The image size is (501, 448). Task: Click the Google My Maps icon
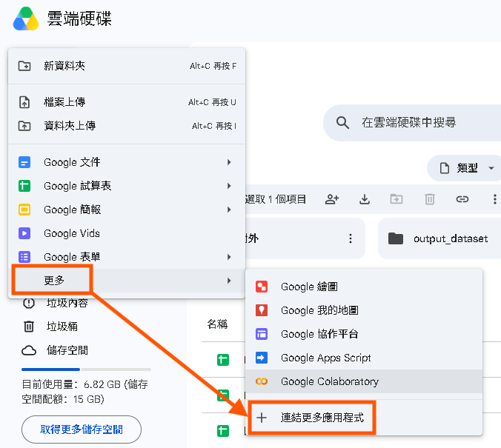[x=262, y=310]
